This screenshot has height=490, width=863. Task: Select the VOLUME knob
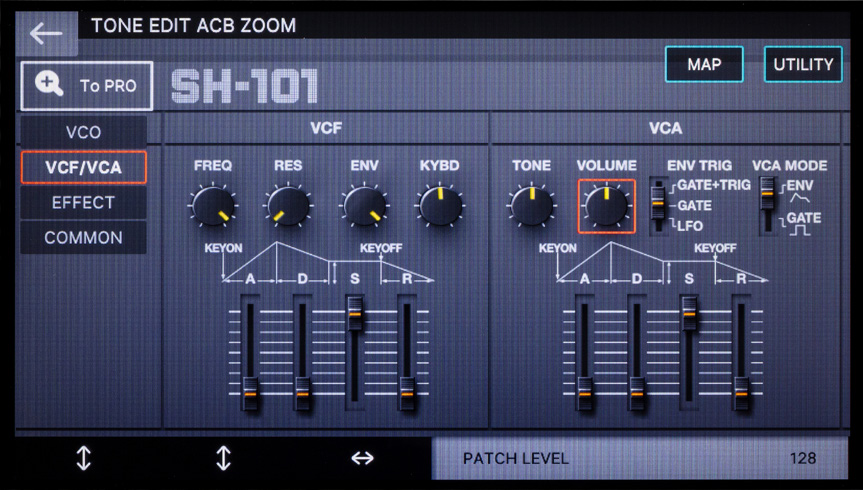(607, 206)
